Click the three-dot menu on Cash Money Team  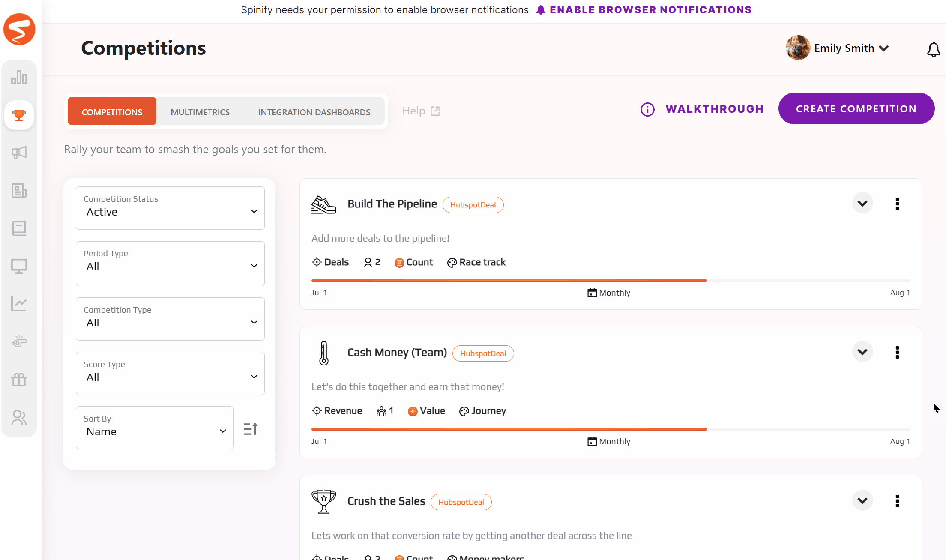pos(897,352)
